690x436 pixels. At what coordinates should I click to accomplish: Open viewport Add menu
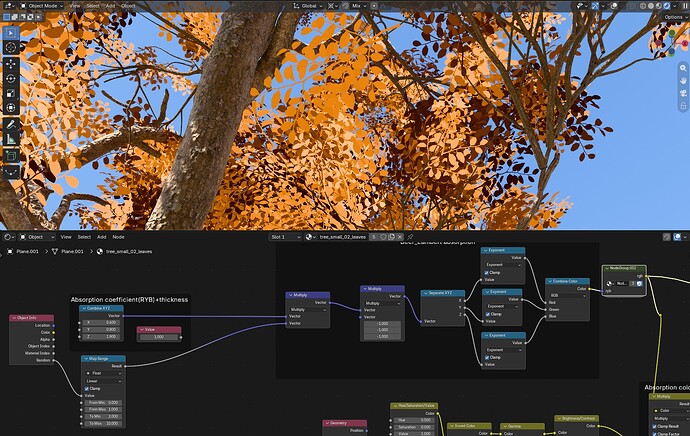(x=110, y=6)
